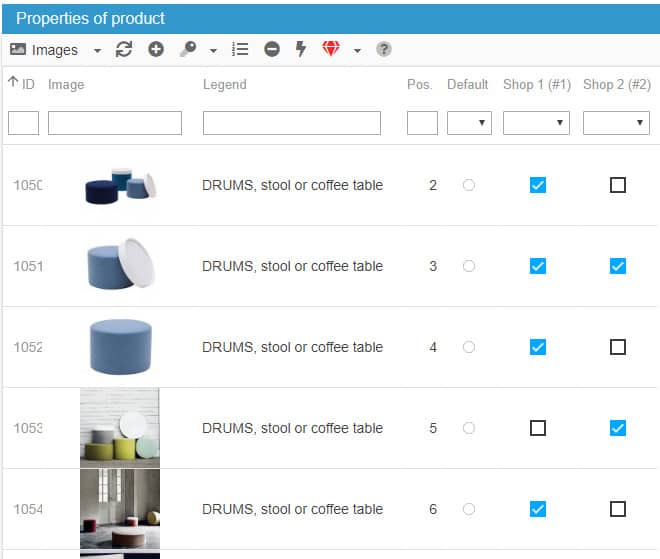Check the Shop 1 box for image 1053
This screenshot has height=559, width=660.
[x=538, y=428]
